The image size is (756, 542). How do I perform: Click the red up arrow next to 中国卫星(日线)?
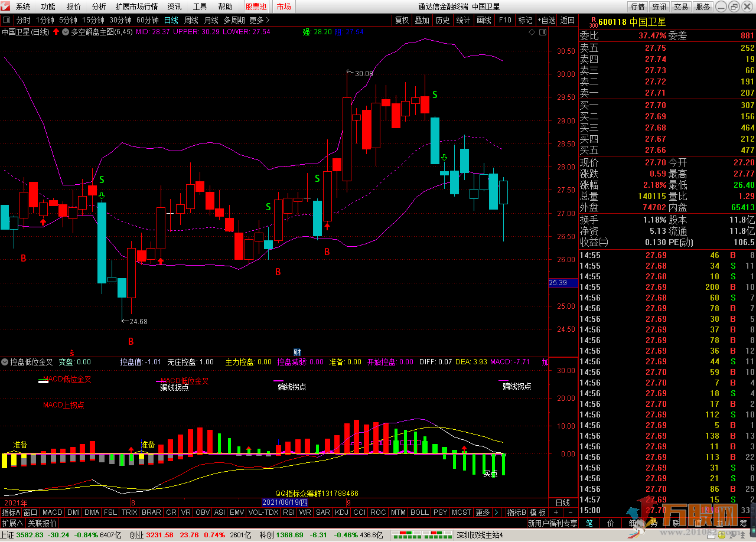[56, 32]
